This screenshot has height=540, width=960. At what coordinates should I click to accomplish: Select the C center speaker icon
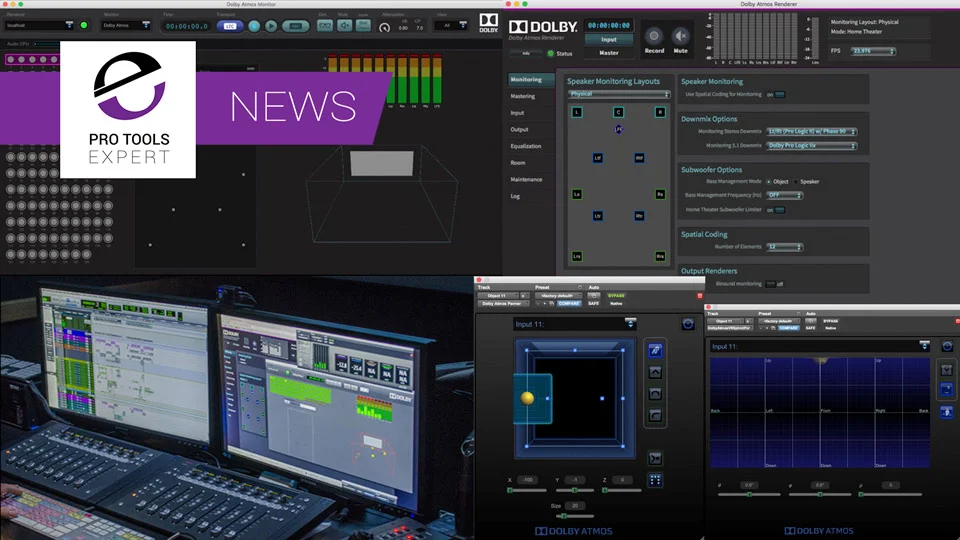[618, 112]
